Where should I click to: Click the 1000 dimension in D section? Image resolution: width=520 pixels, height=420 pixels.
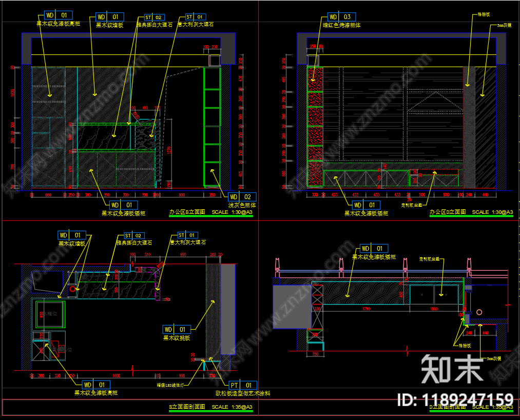pyautogui.click(x=434, y=309)
